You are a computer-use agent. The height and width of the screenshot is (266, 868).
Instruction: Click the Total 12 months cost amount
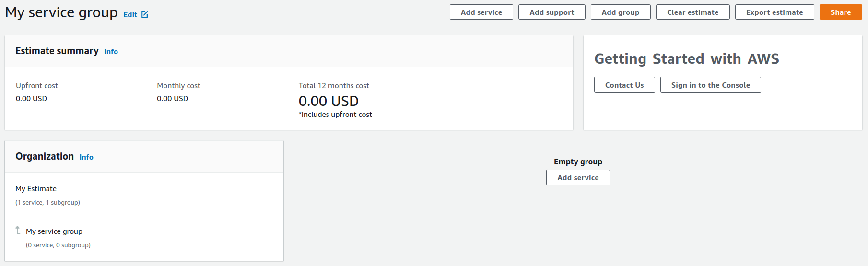pyautogui.click(x=328, y=101)
